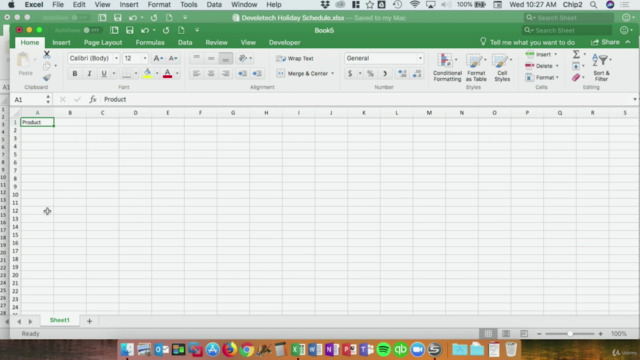Switch to Normal view in status bar
The image size is (640, 360).
pos(488,333)
